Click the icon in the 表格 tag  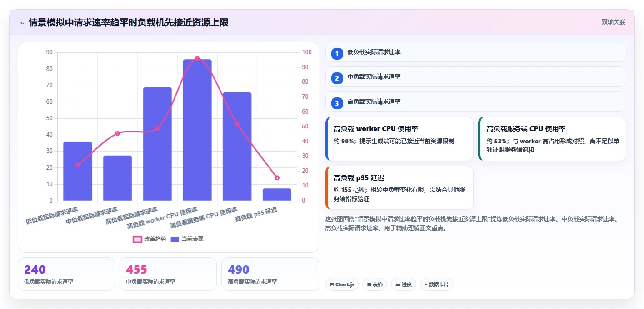(x=369, y=285)
